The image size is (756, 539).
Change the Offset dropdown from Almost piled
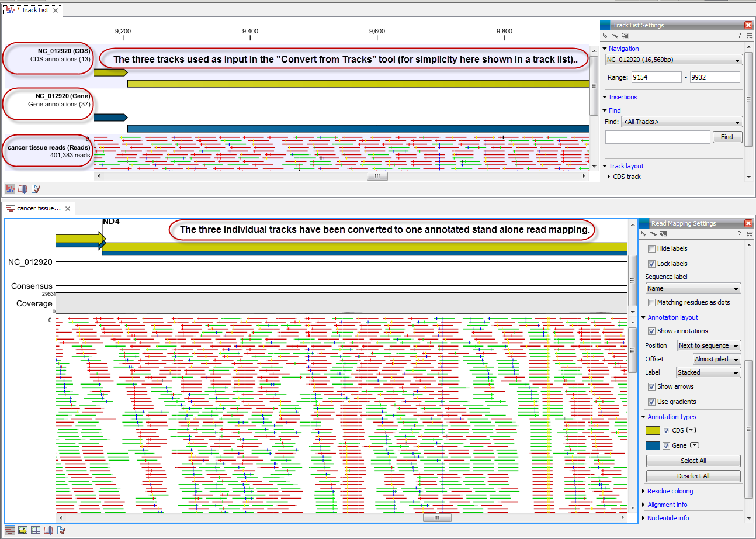pos(716,359)
